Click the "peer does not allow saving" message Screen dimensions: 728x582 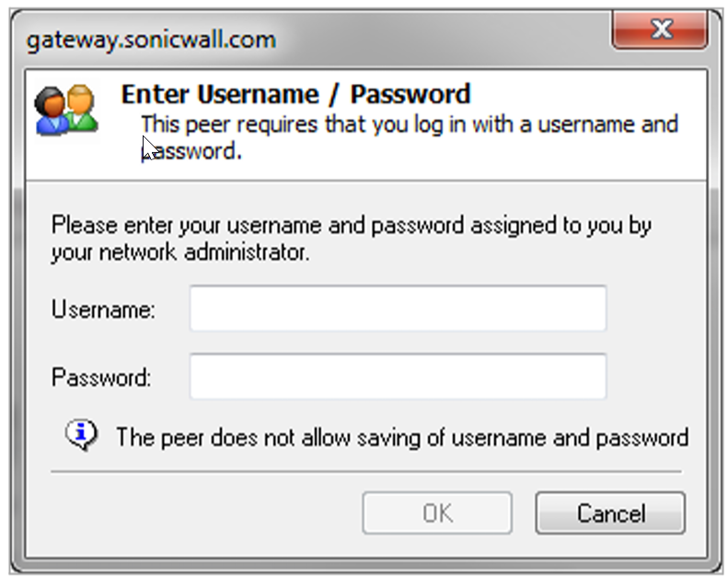[401, 436]
